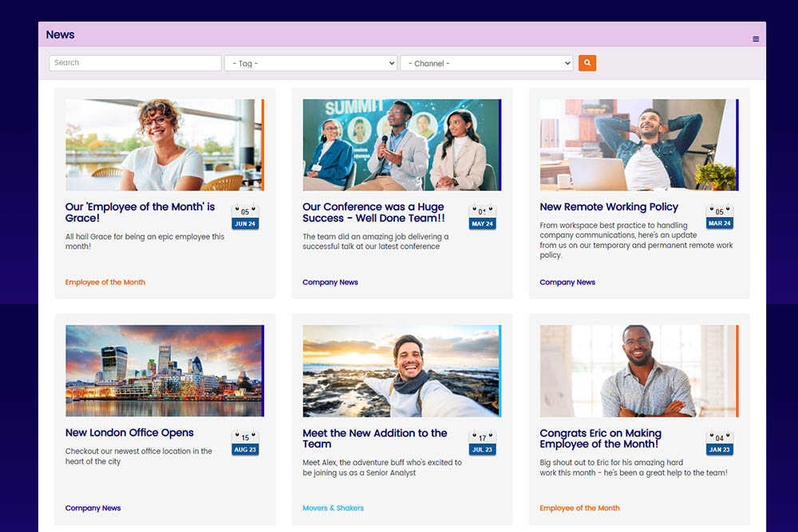798x532 pixels.
Task: Click 'All hail Grace for being an epic employee' text
Action: 144,242
